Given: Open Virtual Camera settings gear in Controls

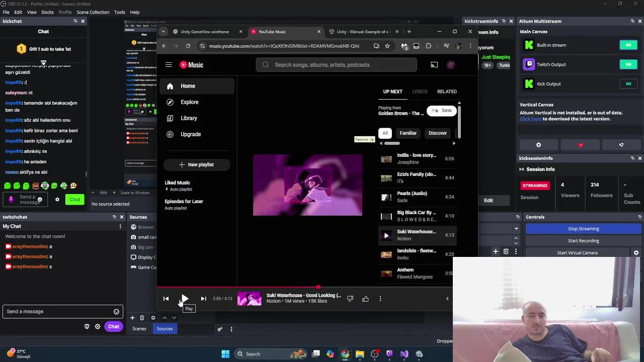Looking at the screenshot, I should coord(636,253).
